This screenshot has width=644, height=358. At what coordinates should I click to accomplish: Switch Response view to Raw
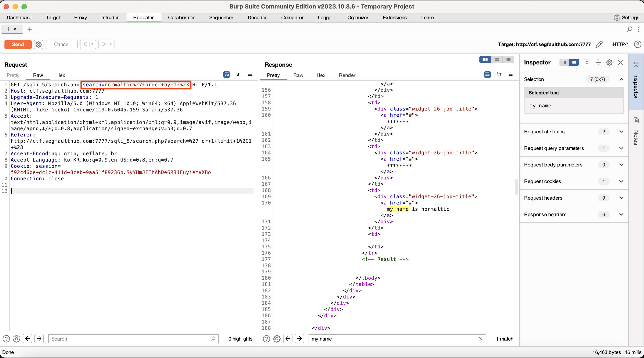(x=298, y=75)
